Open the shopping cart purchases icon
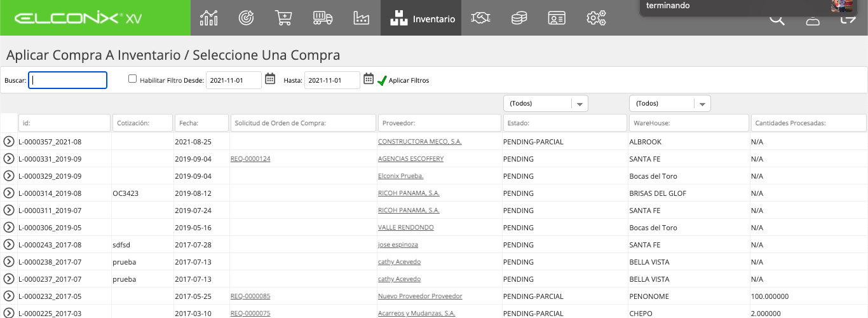Image resolution: width=868 pixels, height=318 pixels. (284, 18)
